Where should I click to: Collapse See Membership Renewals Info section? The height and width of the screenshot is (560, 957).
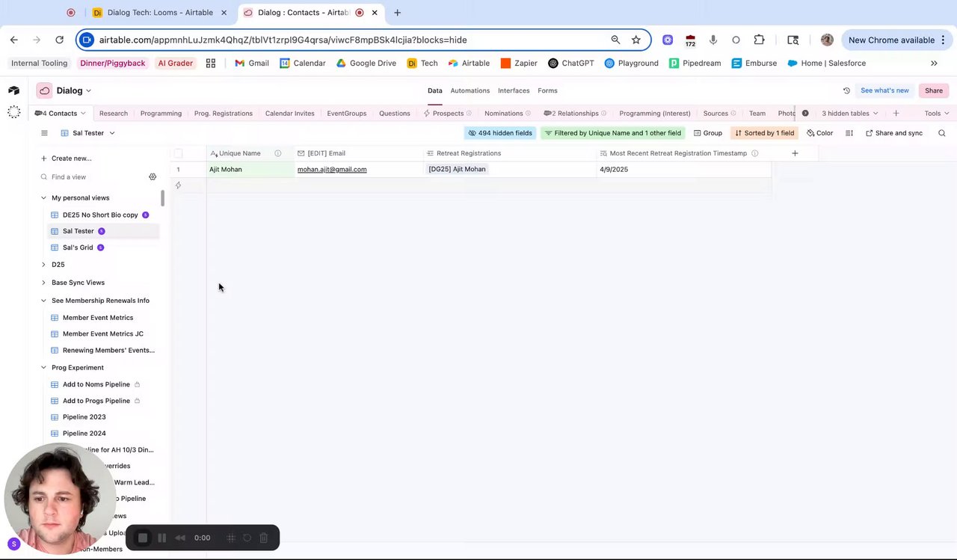click(43, 301)
